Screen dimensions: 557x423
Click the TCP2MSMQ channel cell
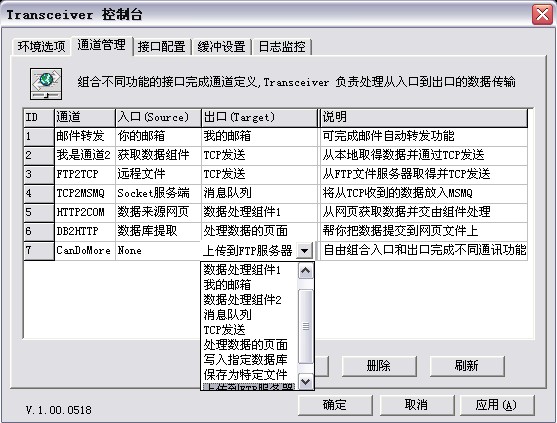85,194
